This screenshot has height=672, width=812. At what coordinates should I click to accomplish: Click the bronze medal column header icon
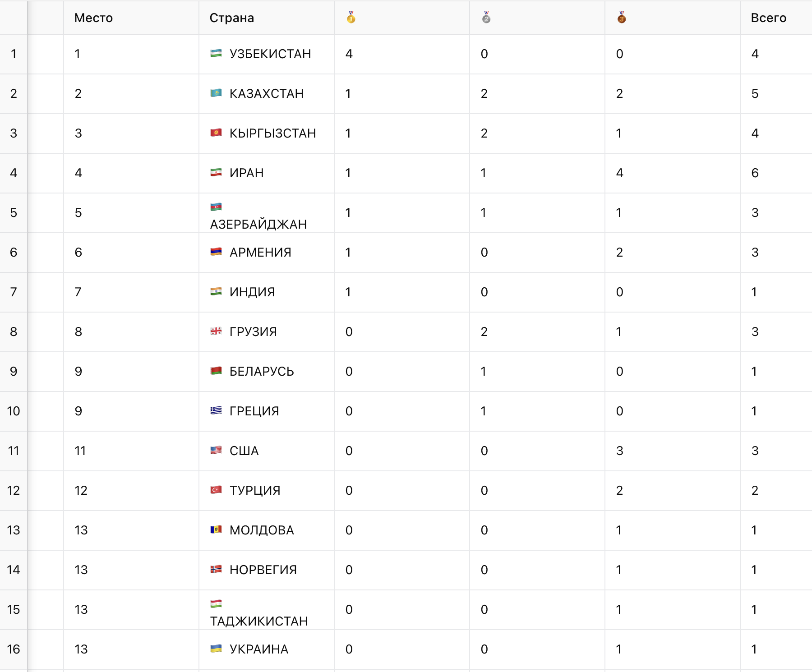click(622, 17)
